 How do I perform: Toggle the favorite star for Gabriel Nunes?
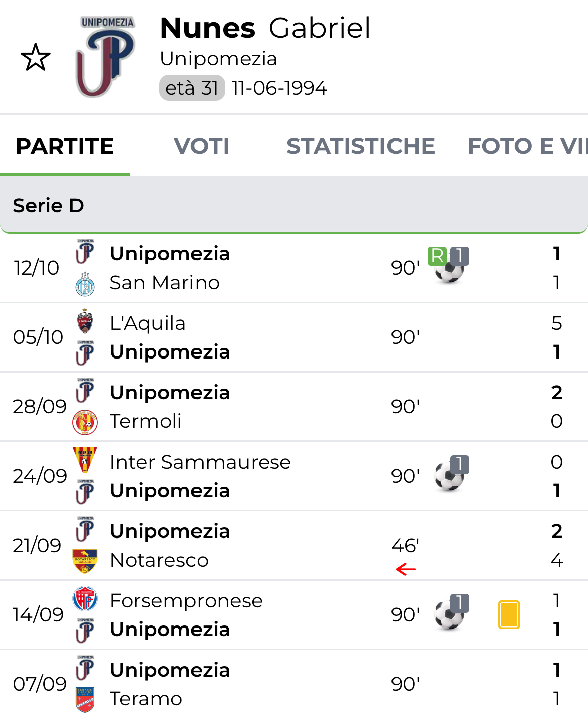click(35, 57)
